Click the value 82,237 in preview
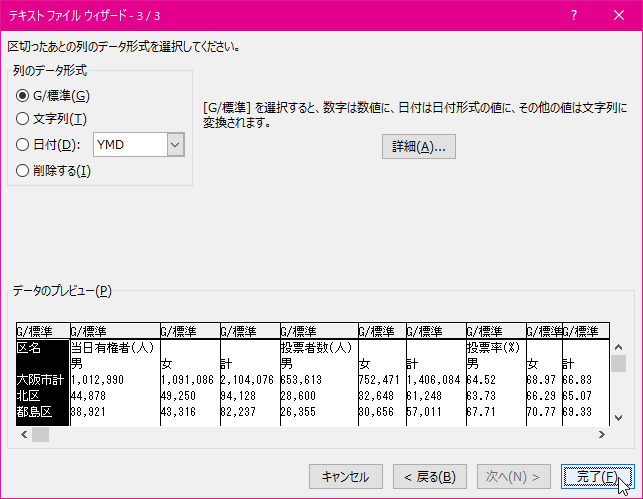This screenshot has width=643, height=499. 238,412
